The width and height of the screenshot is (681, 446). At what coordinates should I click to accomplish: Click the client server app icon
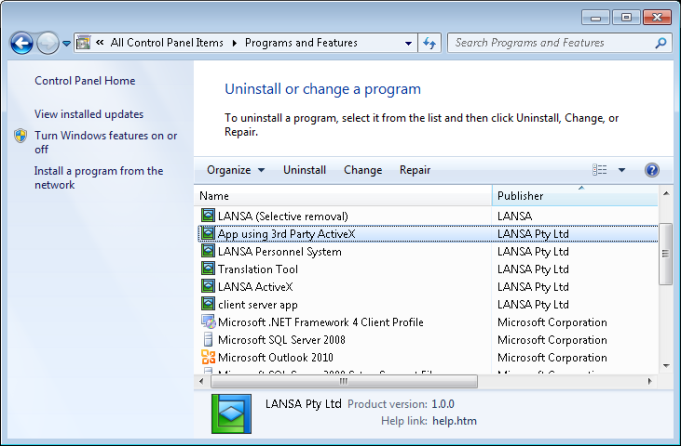(x=208, y=304)
